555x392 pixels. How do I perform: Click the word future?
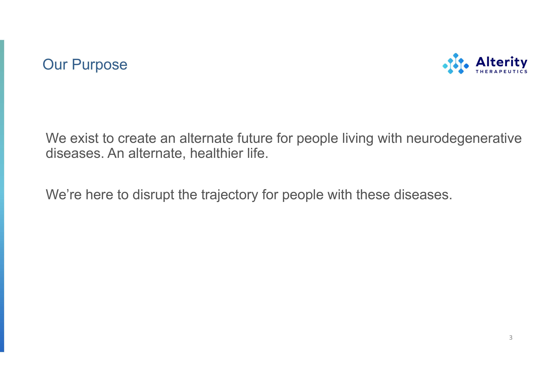click(254, 138)
